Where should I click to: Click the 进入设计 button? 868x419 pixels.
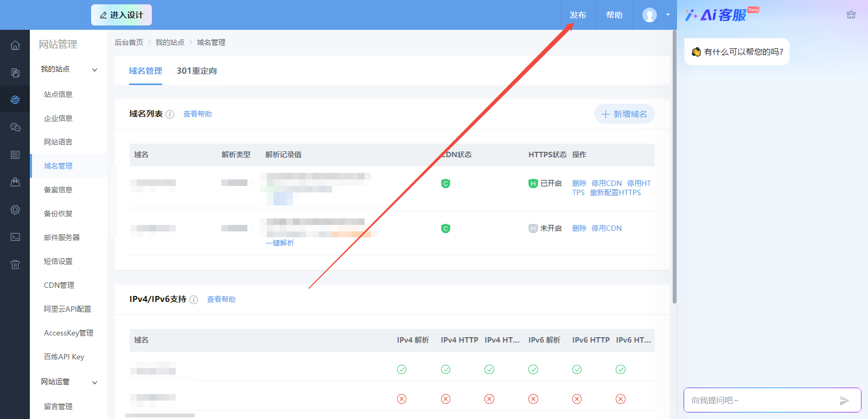(x=122, y=15)
